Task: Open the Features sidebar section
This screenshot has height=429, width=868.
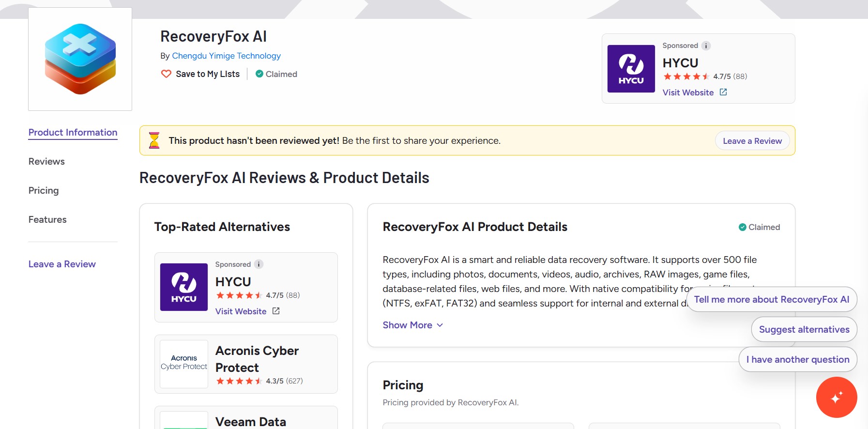Action: pyautogui.click(x=47, y=219)
